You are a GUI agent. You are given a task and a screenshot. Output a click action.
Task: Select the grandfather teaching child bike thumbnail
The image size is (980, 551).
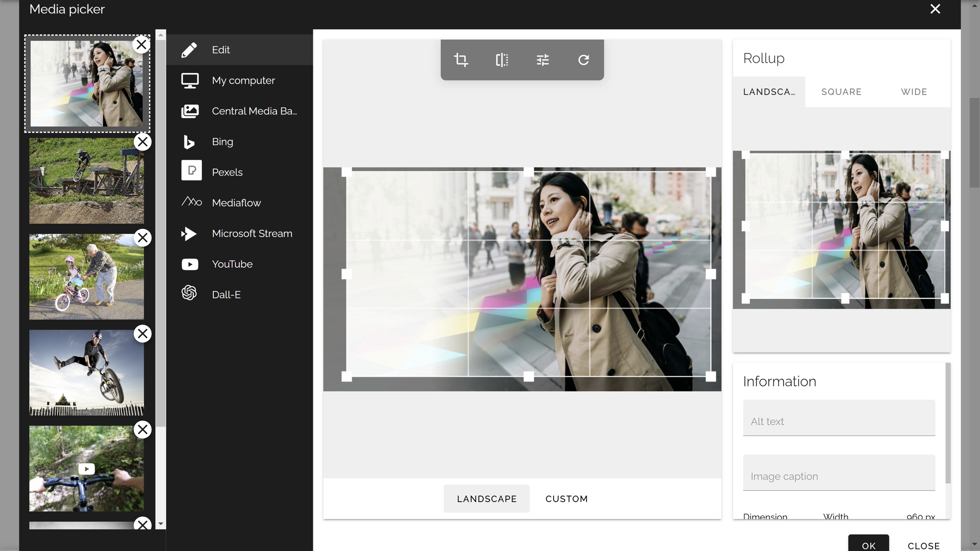86,276
